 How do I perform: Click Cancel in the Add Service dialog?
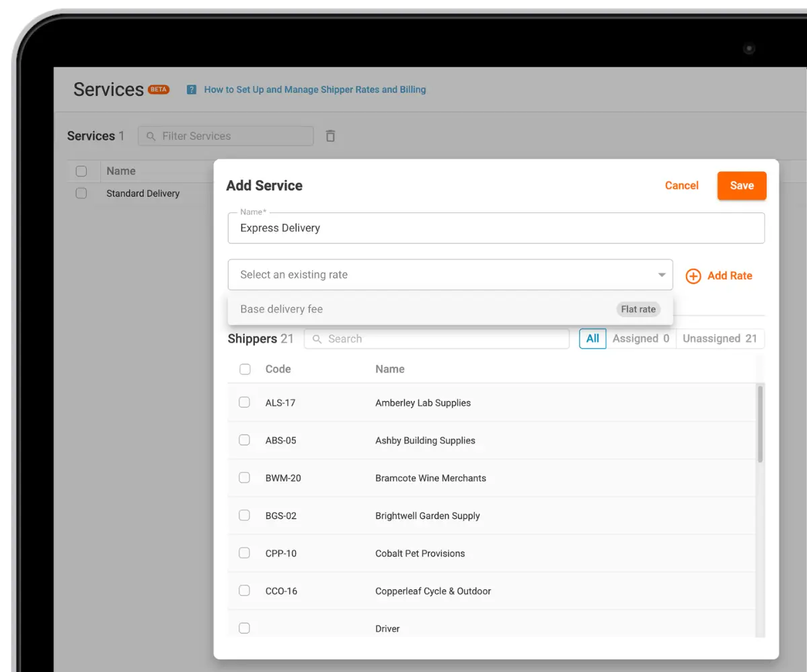[x=682, y=185]
